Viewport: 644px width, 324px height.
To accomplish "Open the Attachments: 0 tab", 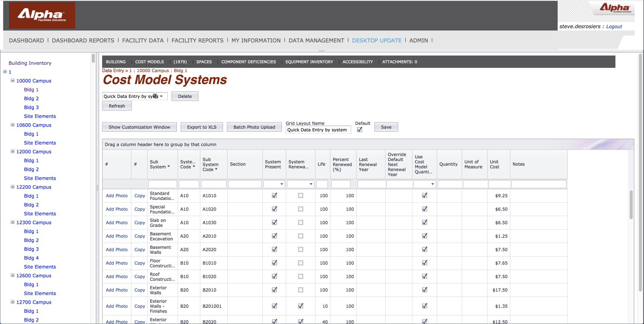I will 400,62.
